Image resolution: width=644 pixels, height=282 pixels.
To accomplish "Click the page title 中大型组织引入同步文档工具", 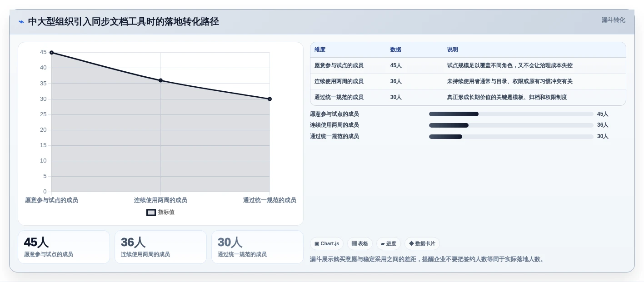I will [x=124, y=22].
